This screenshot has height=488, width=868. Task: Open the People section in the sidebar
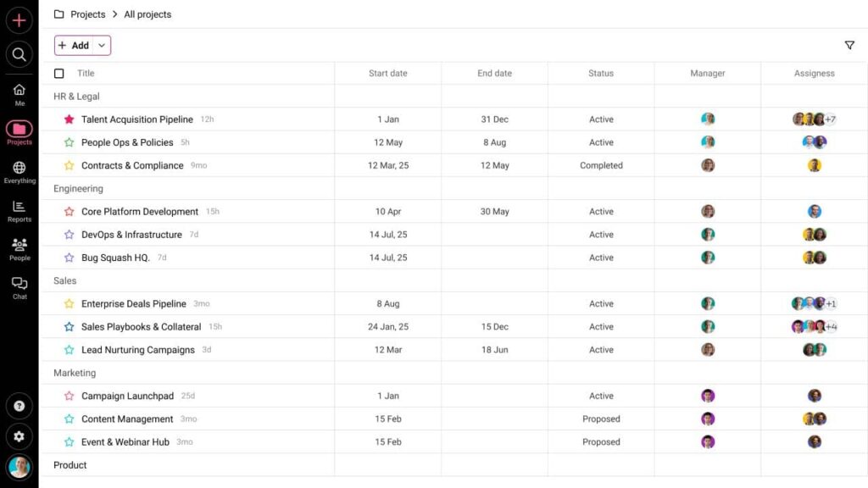[x=19, y=248]
